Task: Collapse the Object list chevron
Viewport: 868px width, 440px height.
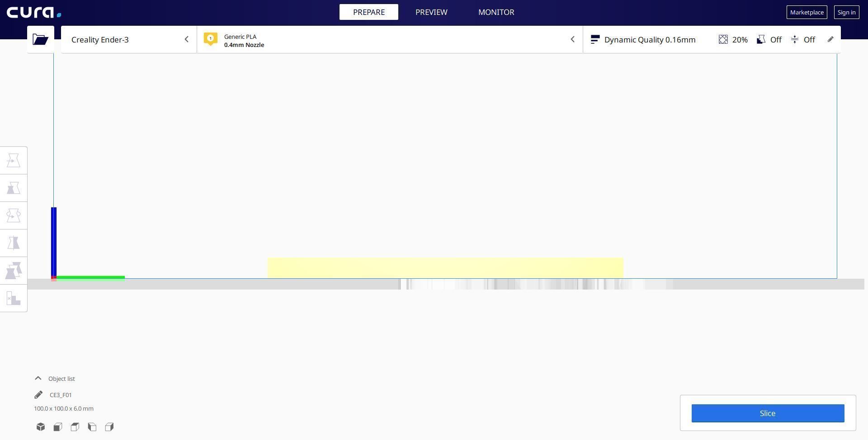Action: tap(38, 379)
